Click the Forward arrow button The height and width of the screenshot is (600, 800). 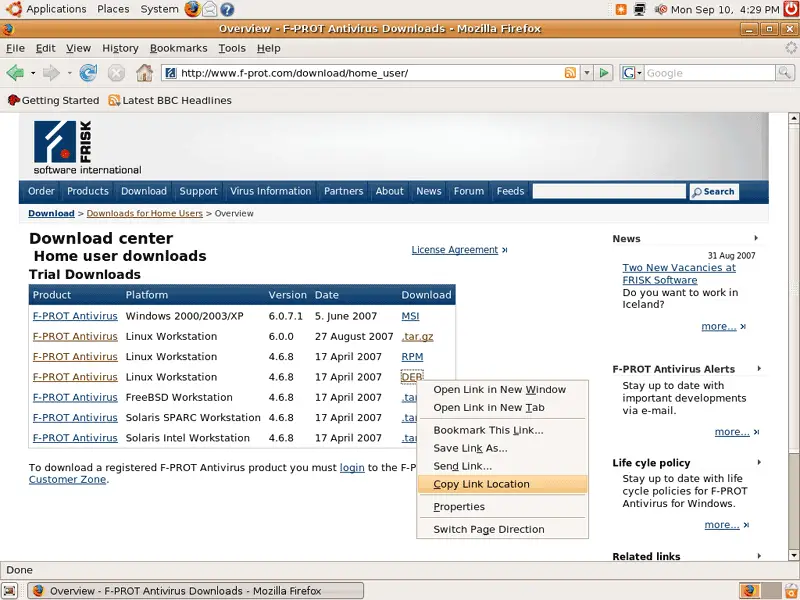pyautogui.click(x=51, y=73)
